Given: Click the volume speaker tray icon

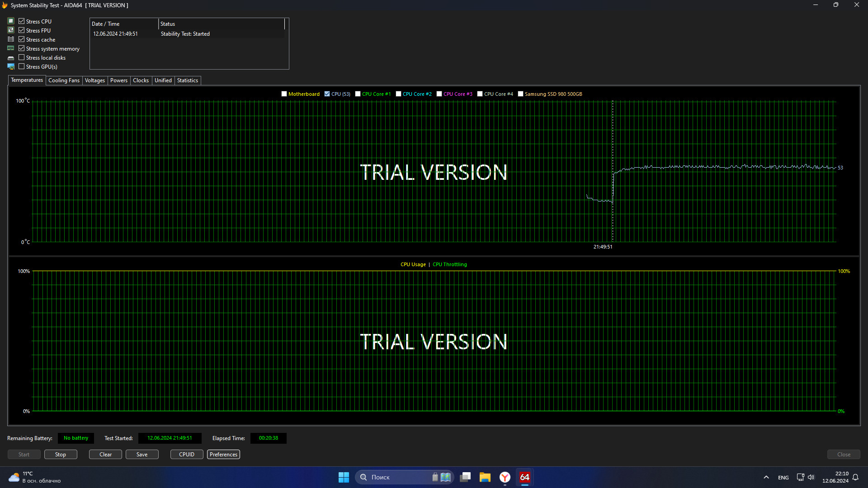Looking at the screenshot, I should click(x=811, y=477).
